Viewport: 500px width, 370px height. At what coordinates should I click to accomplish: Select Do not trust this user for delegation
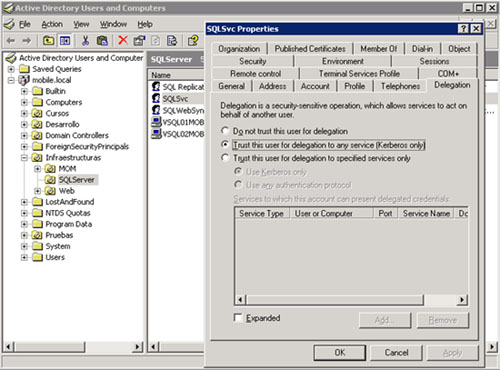click(225, 131)
